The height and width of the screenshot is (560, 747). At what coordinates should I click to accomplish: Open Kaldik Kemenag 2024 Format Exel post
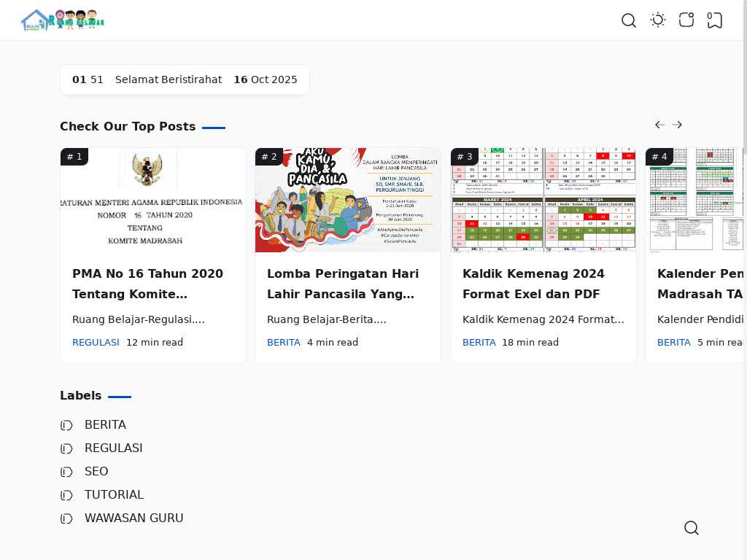[533, 284]
